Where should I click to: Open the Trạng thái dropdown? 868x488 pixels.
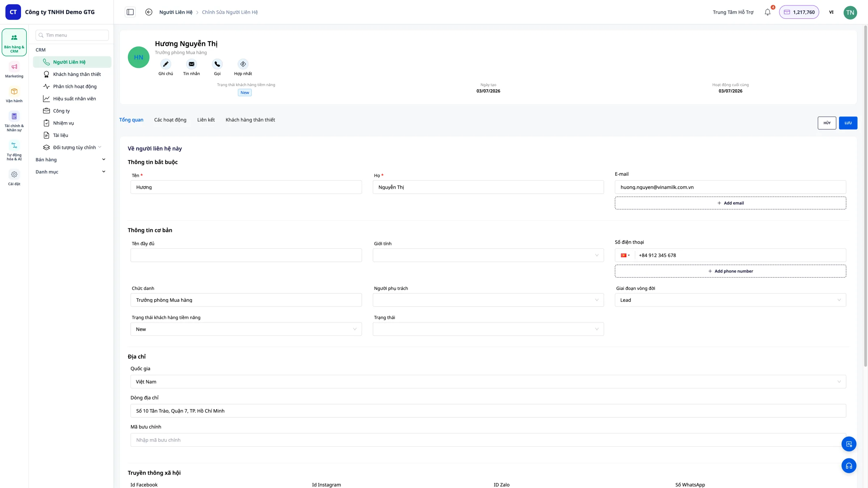pos(488,329)
